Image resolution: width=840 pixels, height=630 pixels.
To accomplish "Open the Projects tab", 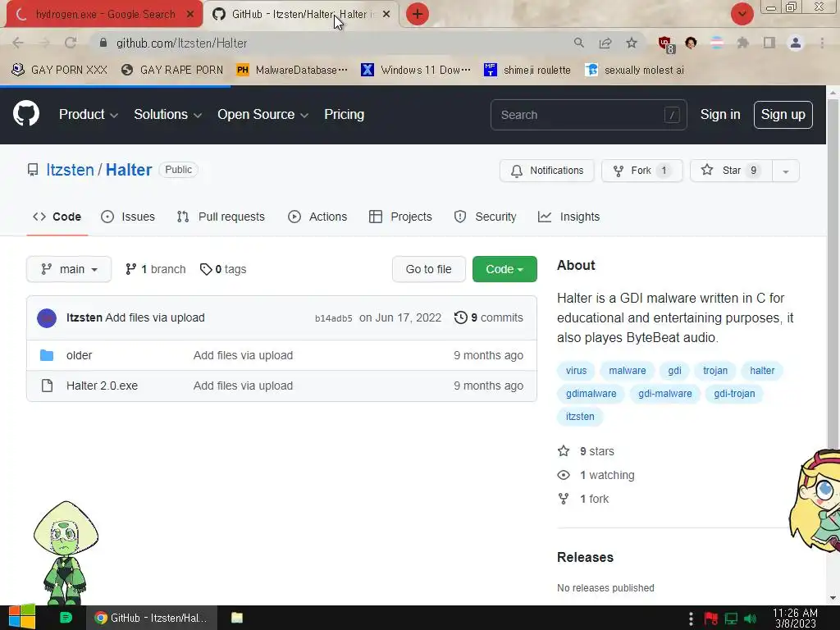I will (x=400, y=217).
